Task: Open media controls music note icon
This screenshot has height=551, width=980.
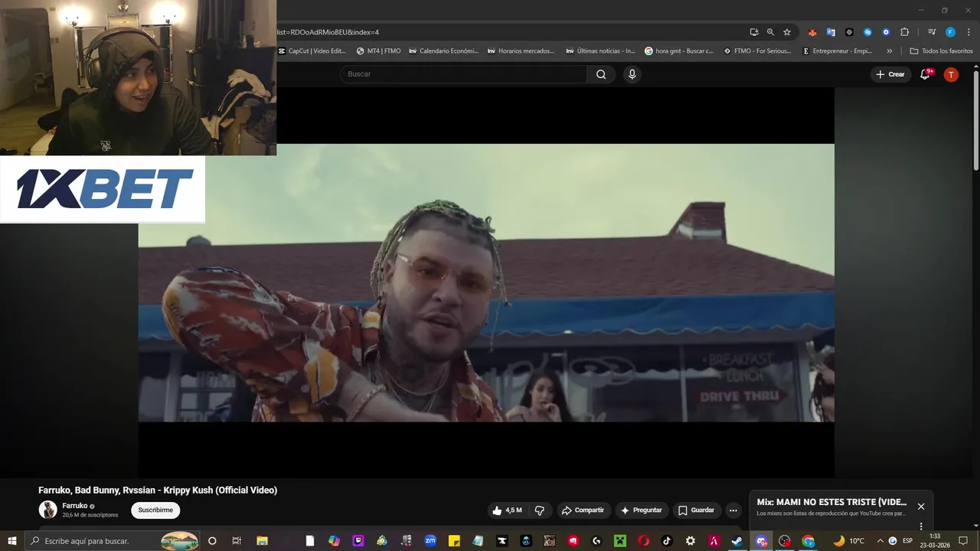Action: [932, 32]
